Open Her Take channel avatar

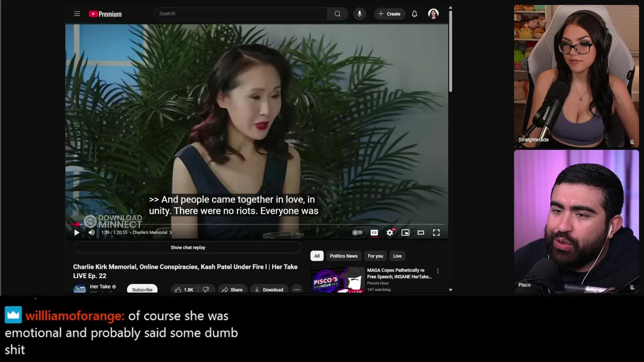pyautogui.click(x=79, y=289)
